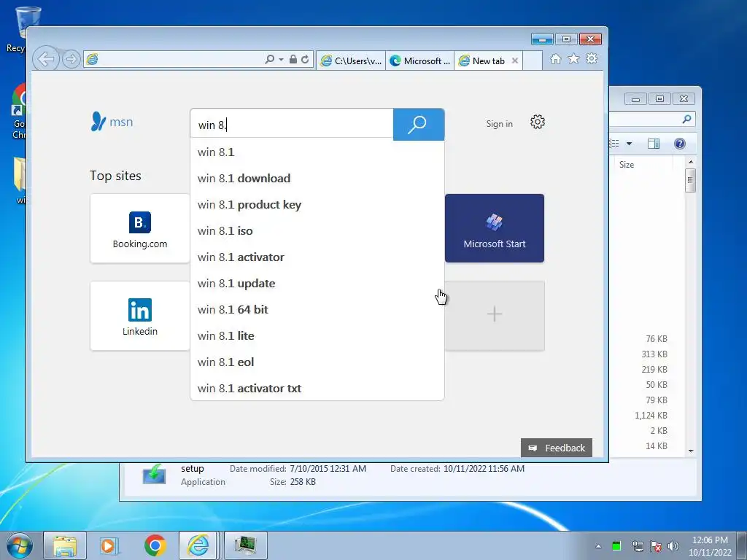This screenshot has width=747, height=560.
Task: Select suggestion "win 8.1 eol"
Action: click(x=317, y=362)
